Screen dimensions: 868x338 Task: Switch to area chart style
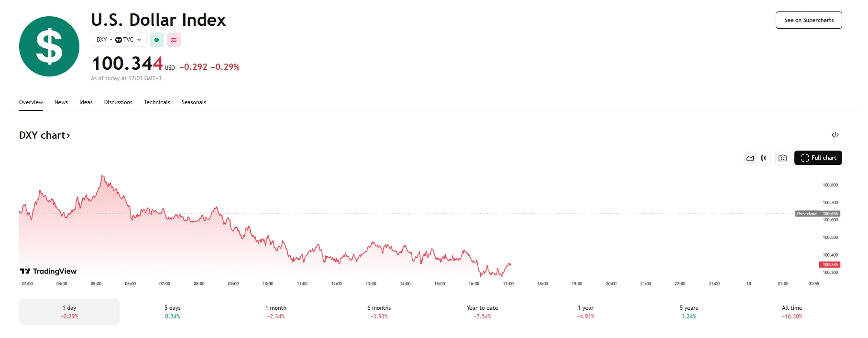click(750, 158)
